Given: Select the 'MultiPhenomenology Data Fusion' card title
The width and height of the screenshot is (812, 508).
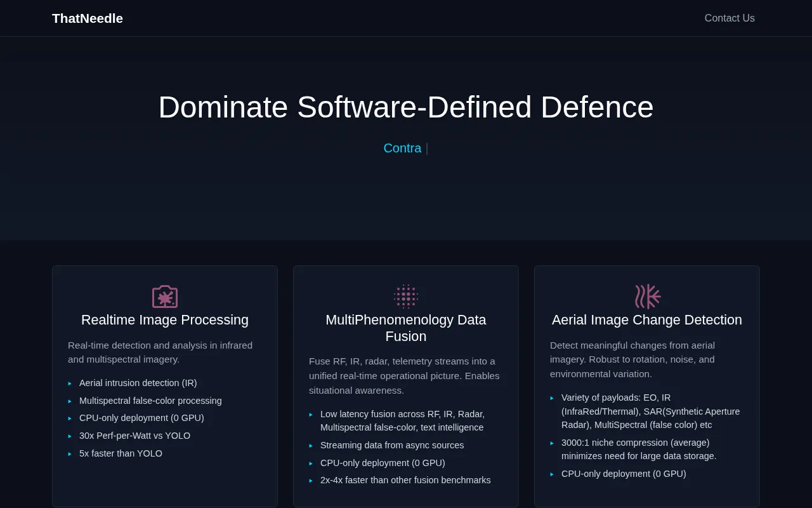Looking at the screenshot, I should 406,328.
